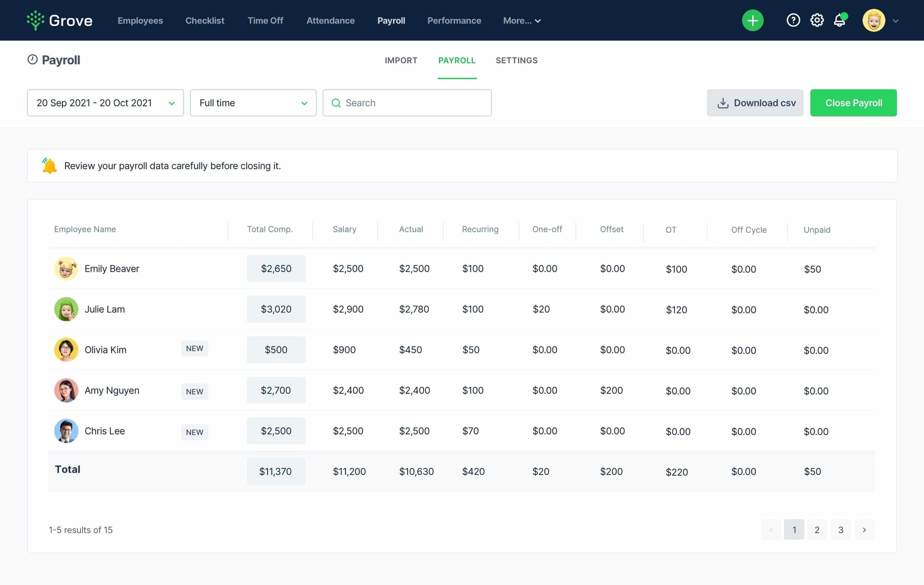
Task: Switch to the Import tab
Action: click(x=401, y=60)
